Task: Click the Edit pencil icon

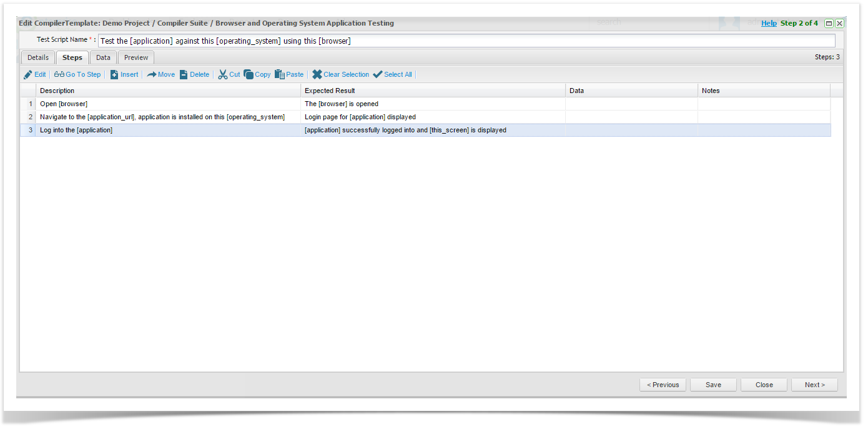Action: (x=27, y=75)
